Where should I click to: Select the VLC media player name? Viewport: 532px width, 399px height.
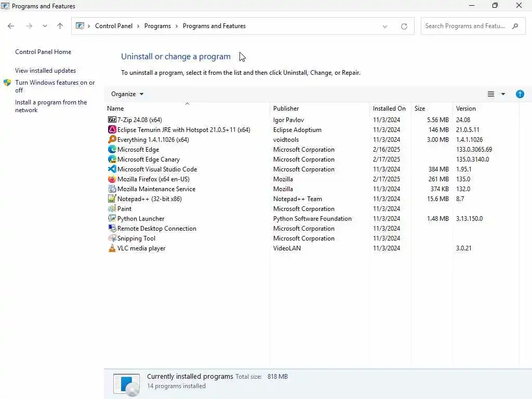click(x=141, y=248)
